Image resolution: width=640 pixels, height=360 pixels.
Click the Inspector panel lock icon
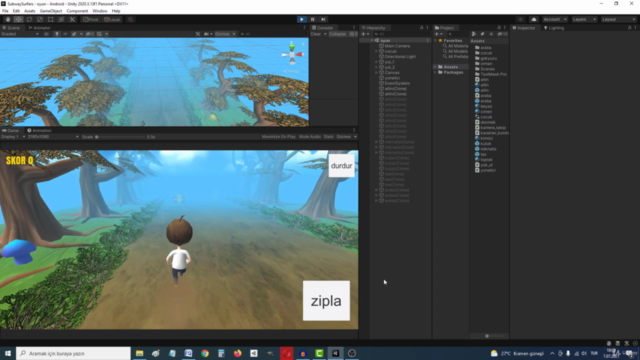629,27
